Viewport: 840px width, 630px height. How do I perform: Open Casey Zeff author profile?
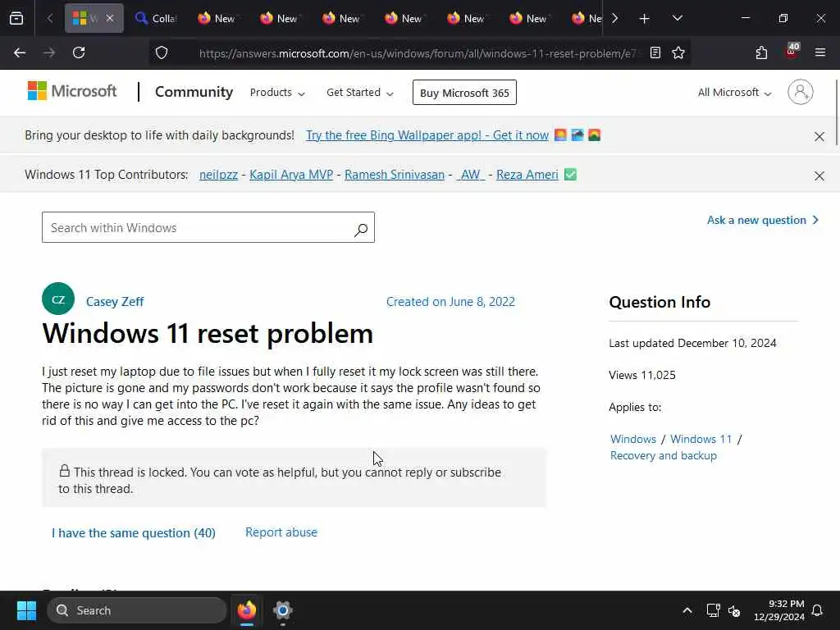pyautogui.click(x=115, y=302)
